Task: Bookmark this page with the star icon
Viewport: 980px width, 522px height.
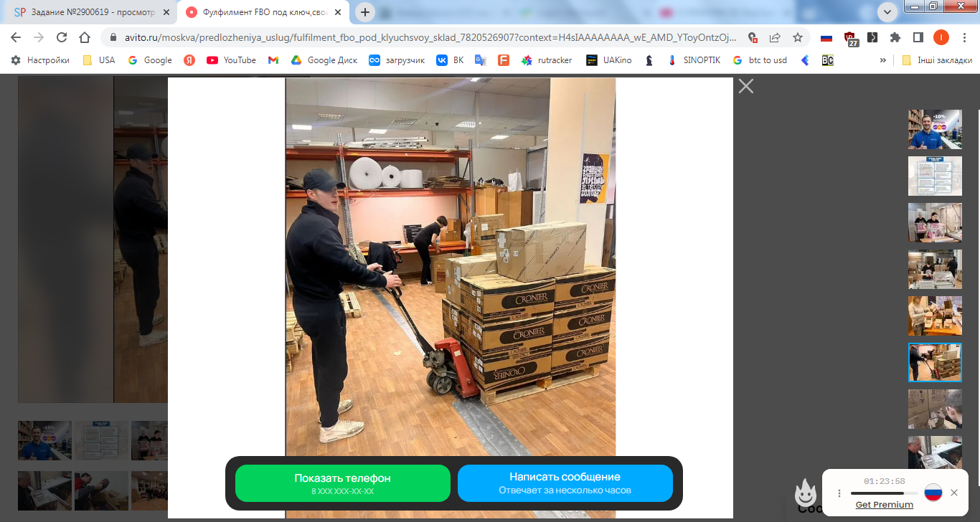Action: coord(797,37)
